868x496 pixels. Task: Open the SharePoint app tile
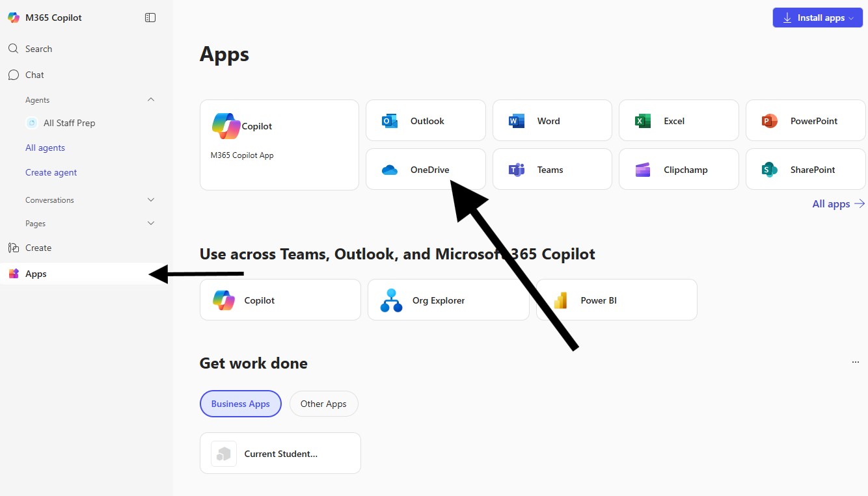pos(805,170)
